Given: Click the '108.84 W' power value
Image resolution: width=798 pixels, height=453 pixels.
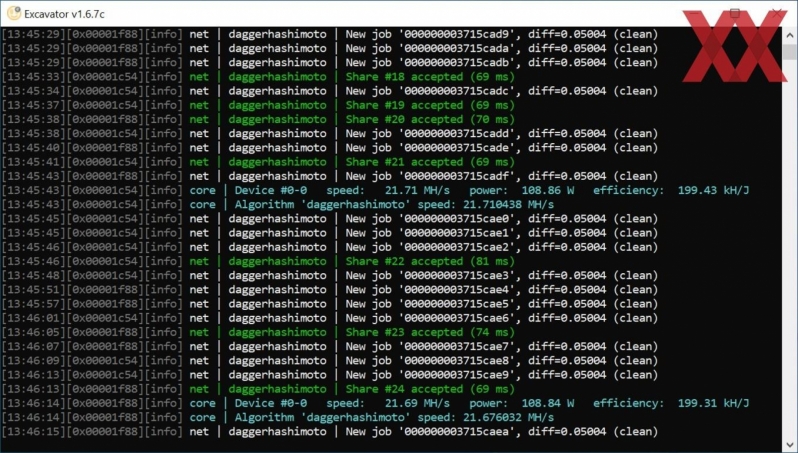Looking at the screenshot, I should click(x=548, y=404).
